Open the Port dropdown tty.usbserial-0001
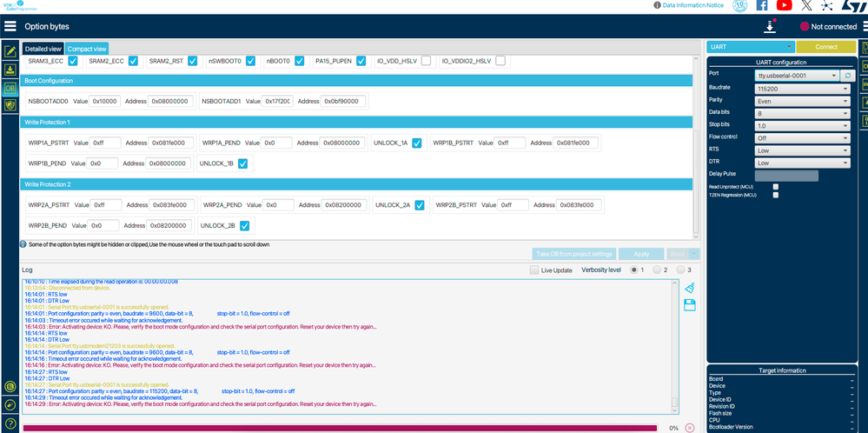The image size is (868, 433). click(797, 76)
